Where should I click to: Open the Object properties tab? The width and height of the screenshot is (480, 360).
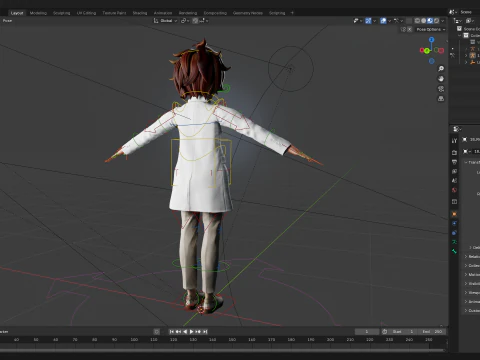point(454,214)
